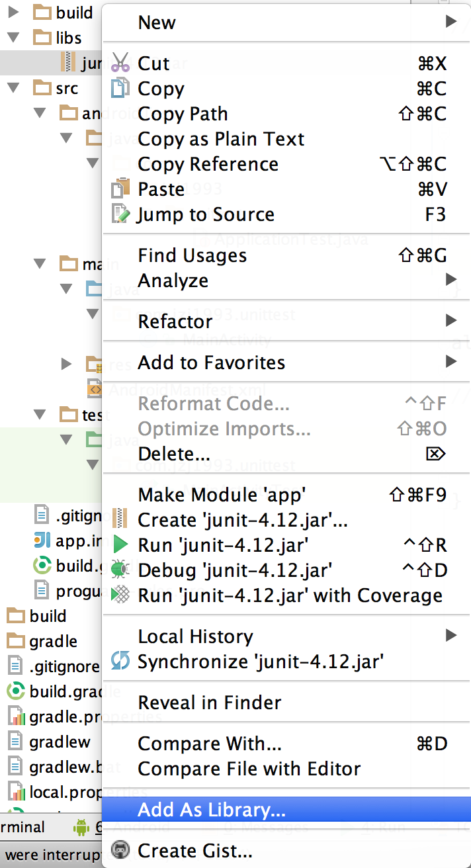The width and height of the screenshot is (471, 868).
Task: Click the Jump to Source pencil icon
Action: point(120,214)
